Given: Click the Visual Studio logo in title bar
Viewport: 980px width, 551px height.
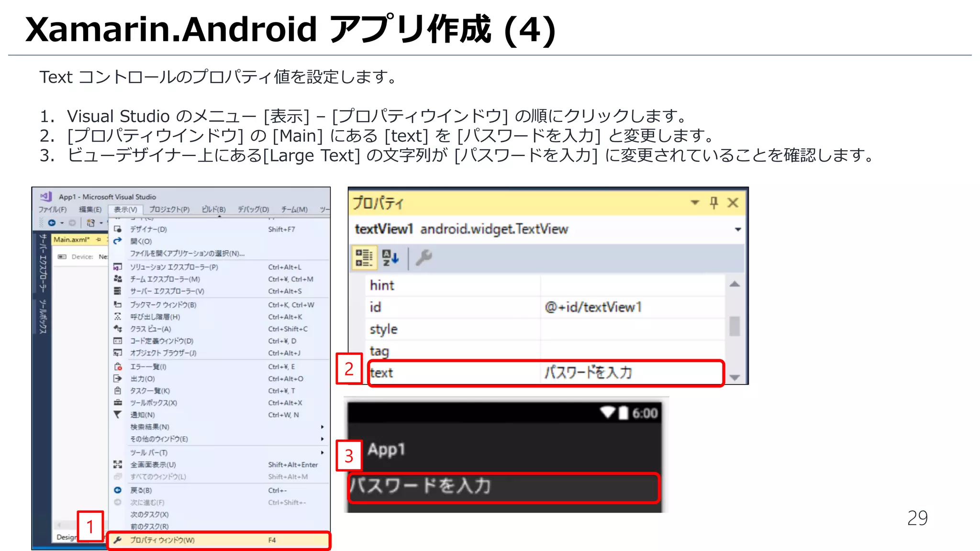Looking at the screenshot, I should pyautogui.click(x=46, y=197).
